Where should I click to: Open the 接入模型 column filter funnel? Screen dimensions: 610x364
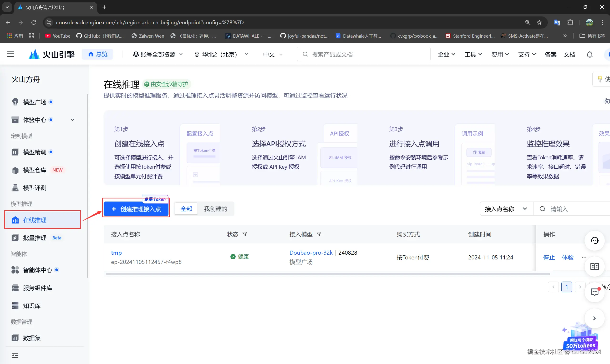pos(319,234)
